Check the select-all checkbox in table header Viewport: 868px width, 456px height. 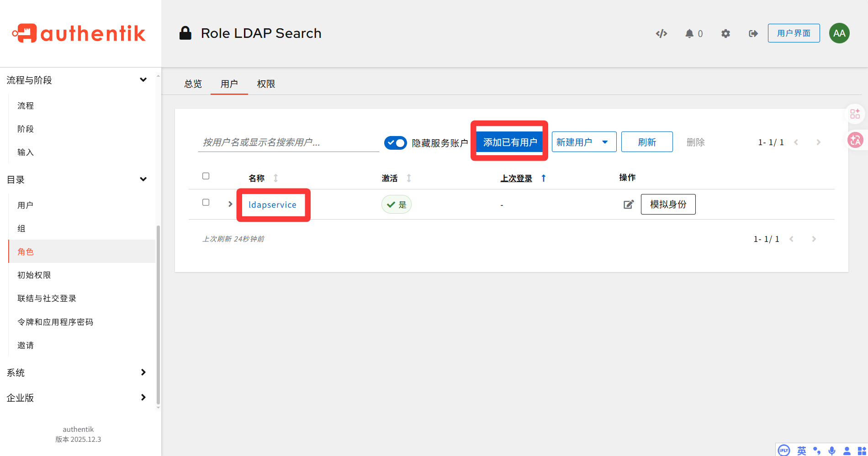206,176
